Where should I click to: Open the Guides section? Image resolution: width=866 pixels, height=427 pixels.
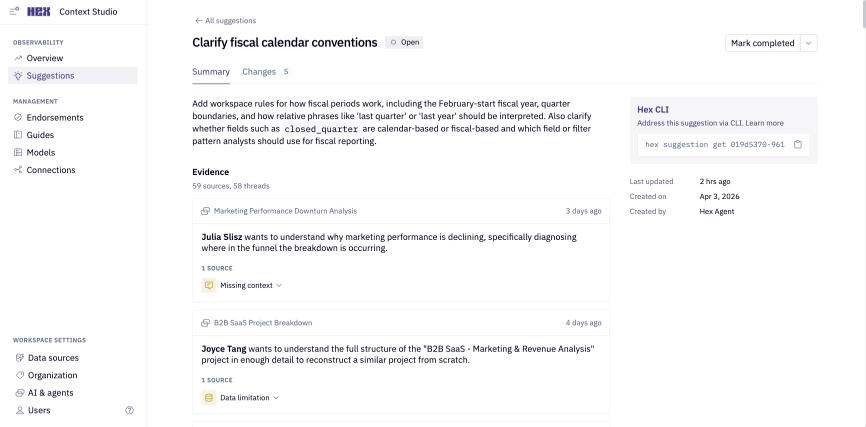[41, 135]
